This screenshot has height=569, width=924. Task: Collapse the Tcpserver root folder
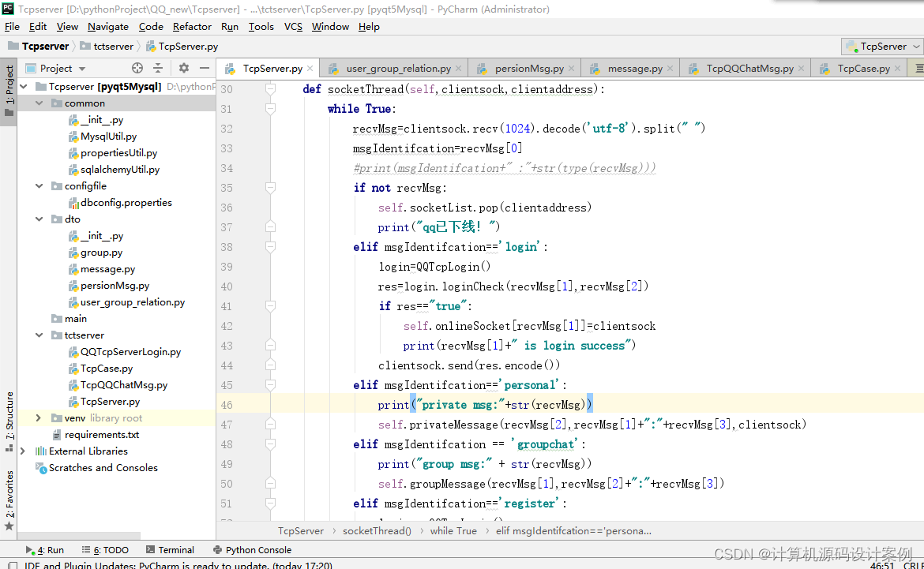(x=24, y=87)
